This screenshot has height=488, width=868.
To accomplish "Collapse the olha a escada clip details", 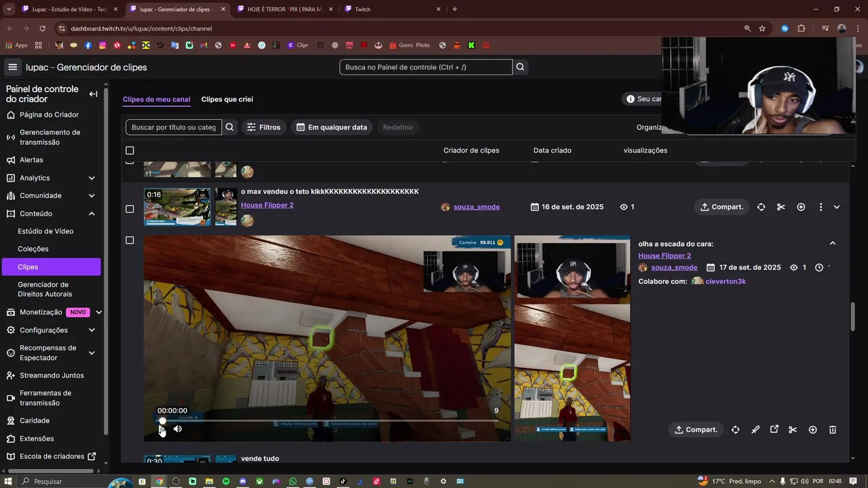I will (833, 243).
